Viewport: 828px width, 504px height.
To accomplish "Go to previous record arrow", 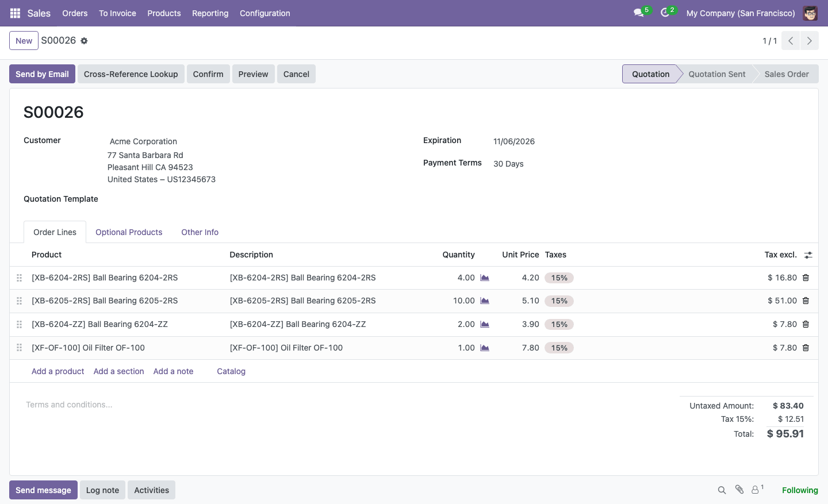I will (791, 41).
